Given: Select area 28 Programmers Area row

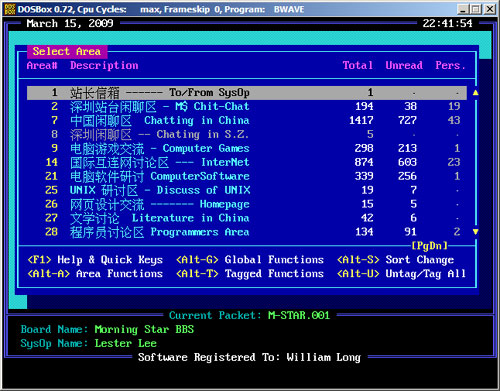Looking at the screenshot, I should tap(247, 232).
